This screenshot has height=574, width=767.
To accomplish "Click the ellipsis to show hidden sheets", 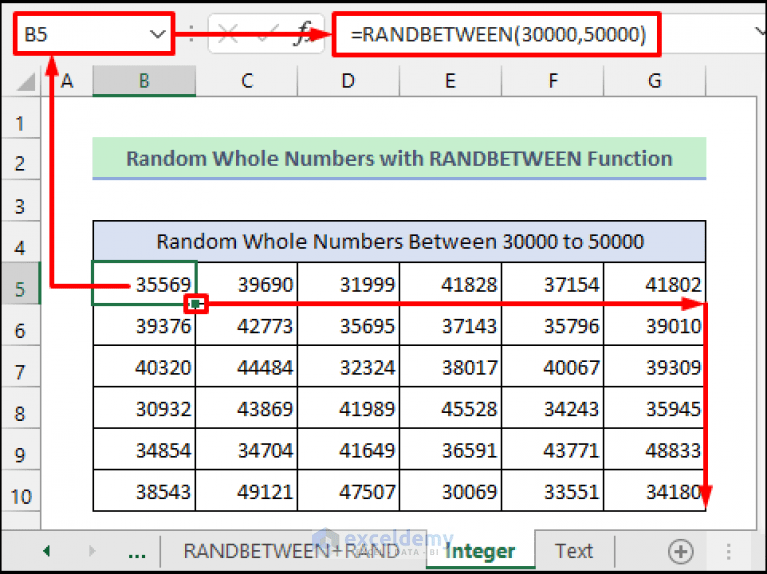I will [137, 555].
